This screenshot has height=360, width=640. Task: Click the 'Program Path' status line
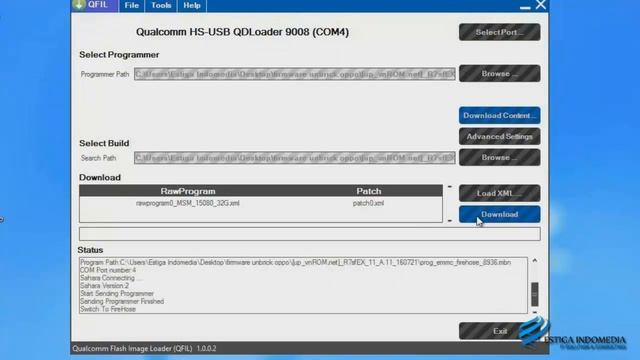[x=296, y=262]
